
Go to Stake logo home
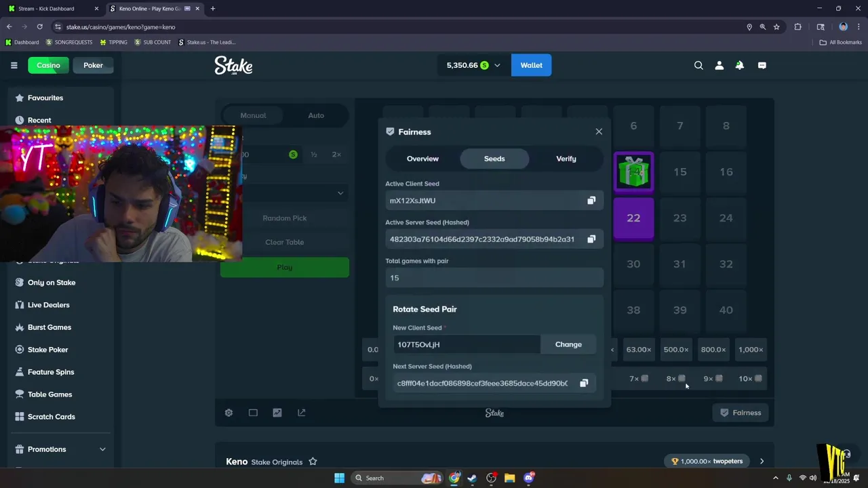click(x=233, y=65)
